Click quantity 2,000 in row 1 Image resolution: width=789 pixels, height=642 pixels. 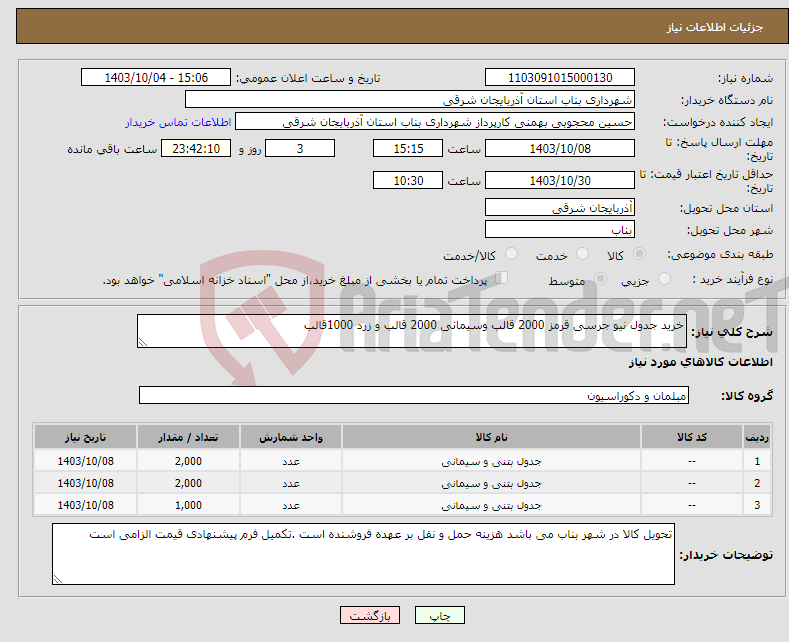coord(188,461)
